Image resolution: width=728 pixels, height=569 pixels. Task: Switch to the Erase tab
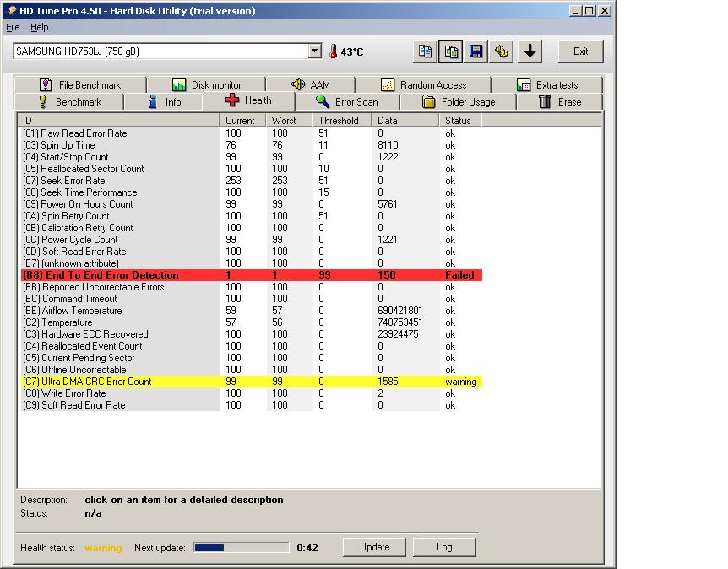click(559, 101)
